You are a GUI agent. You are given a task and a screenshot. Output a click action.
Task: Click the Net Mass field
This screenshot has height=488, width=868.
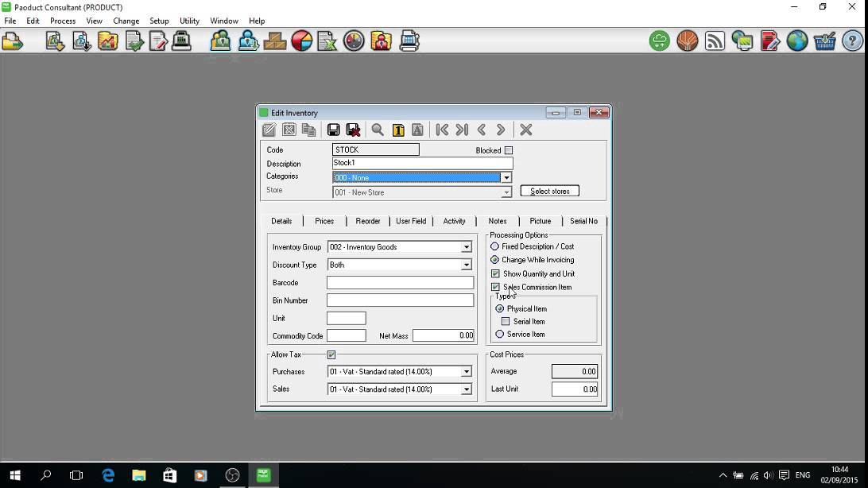tap(444, 336)
